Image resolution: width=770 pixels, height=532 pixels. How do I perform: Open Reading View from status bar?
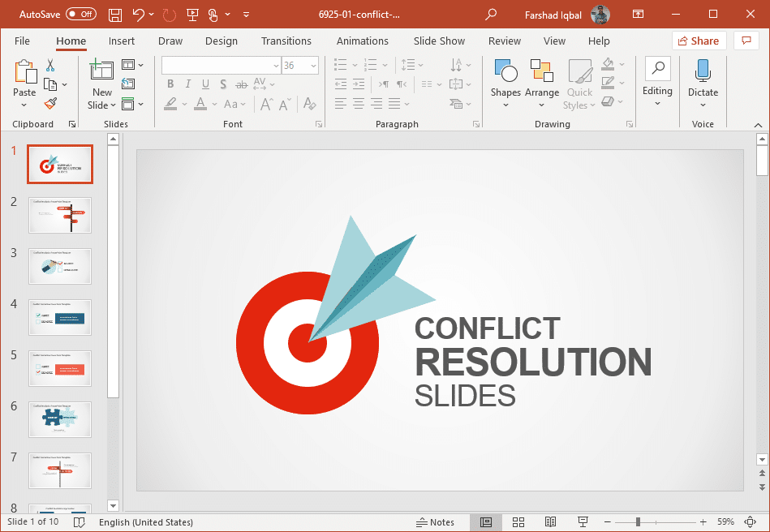(x=550, y=522)
